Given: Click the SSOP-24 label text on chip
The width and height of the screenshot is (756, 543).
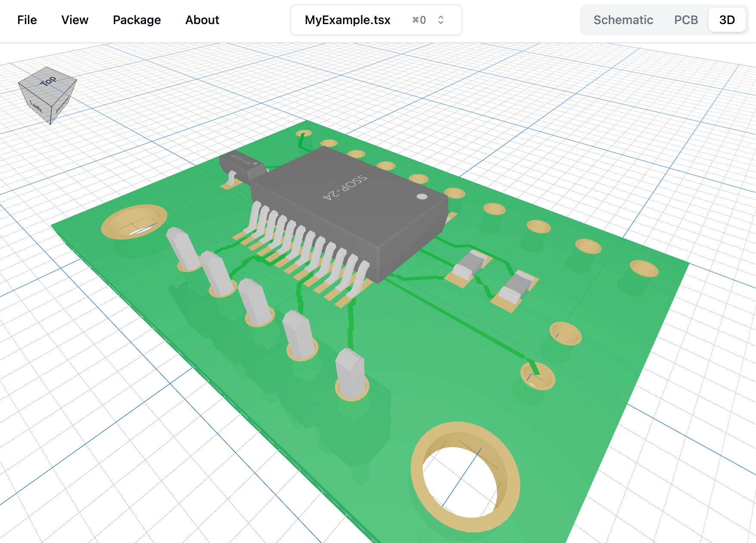Looking at the screenshot, I should click(345, 188).
